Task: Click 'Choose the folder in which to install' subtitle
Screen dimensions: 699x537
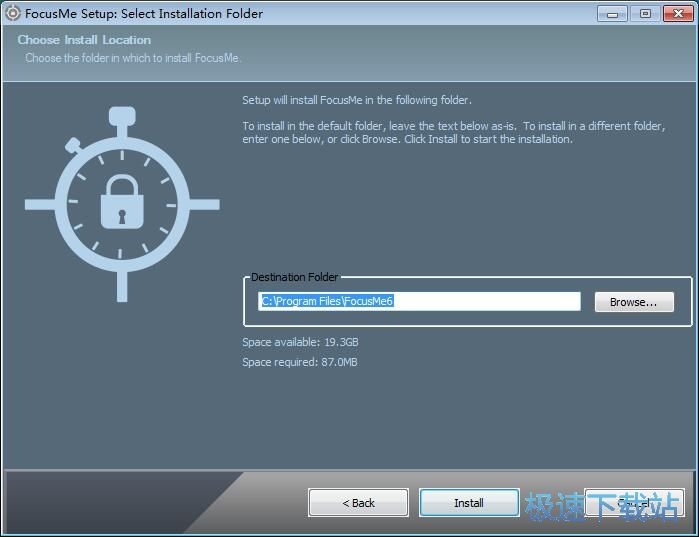Action: click(x=132, y=58)
